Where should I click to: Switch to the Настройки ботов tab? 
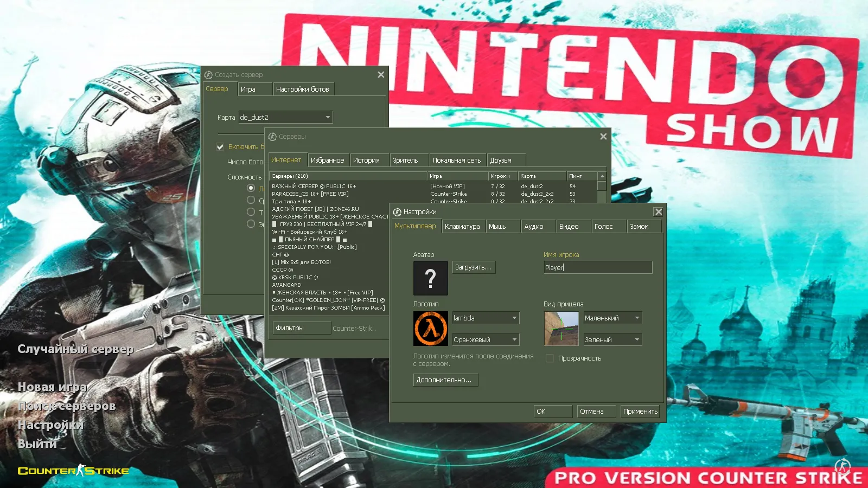click(x=304, y=89)
